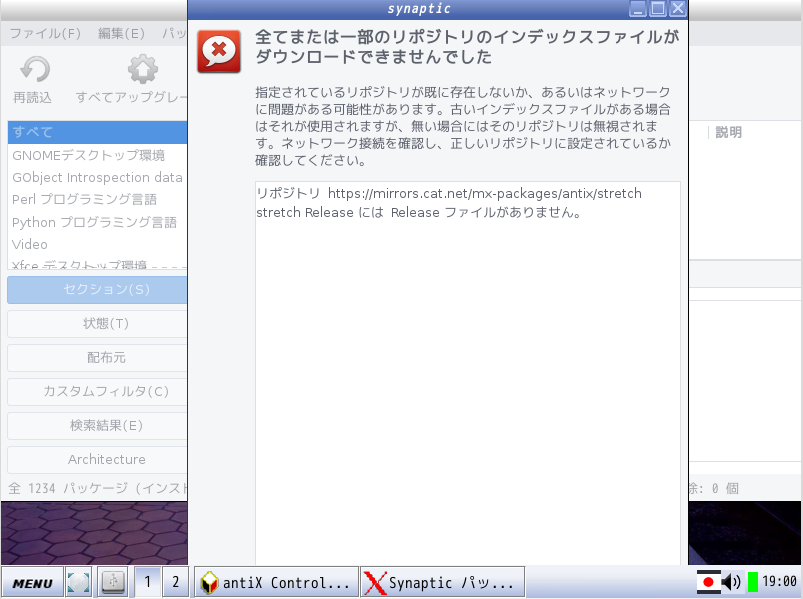Click the green battery indicator in tray
The width and height of the screenshot is (803, 599).
click(x=753, y=582)
